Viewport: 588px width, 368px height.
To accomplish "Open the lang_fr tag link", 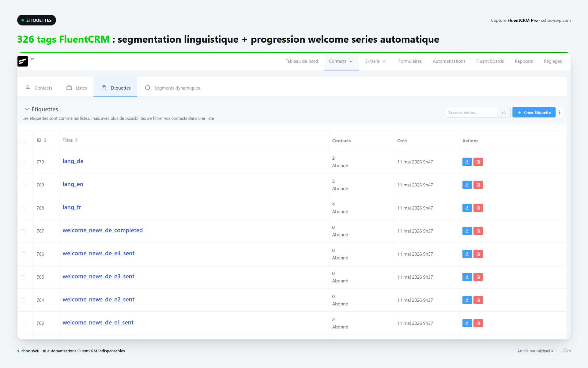I will click(x=72, y=207).
